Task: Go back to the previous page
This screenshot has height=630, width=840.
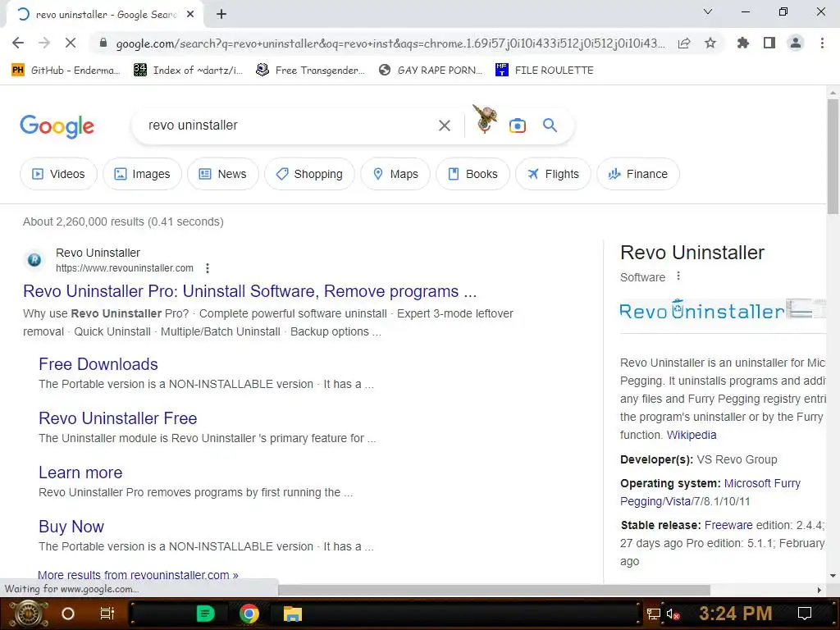Action: coord(18,43)
